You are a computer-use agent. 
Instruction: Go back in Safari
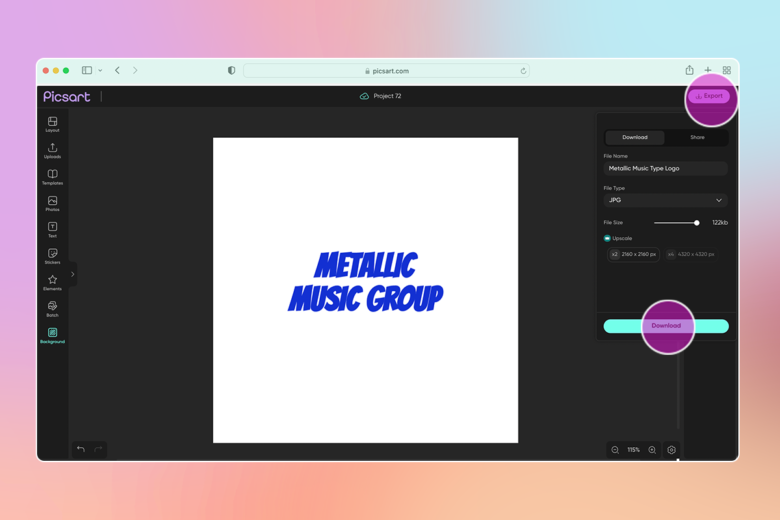click(117, 70)
